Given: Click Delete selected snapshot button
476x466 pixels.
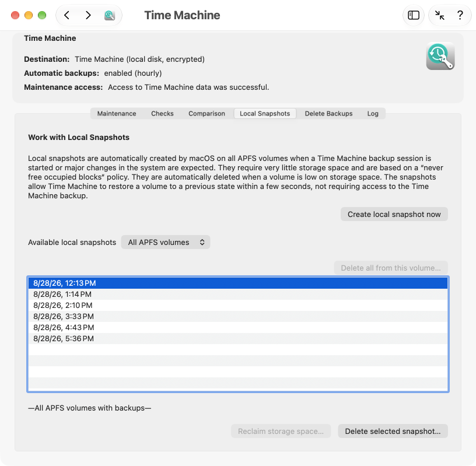Looking at the screenshot, I should point(393,432).
